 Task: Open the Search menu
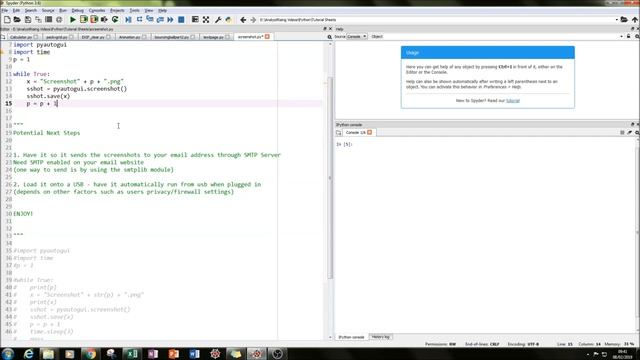coord(31,10)
